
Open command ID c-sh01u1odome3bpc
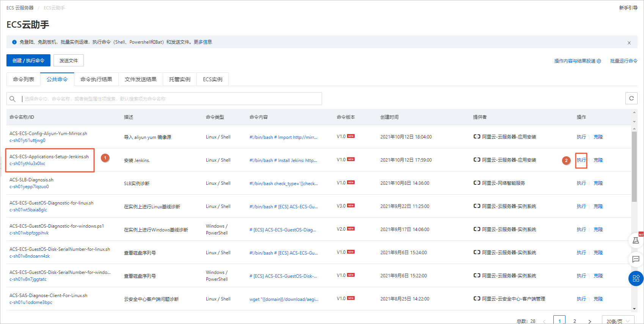coord(31,302)
